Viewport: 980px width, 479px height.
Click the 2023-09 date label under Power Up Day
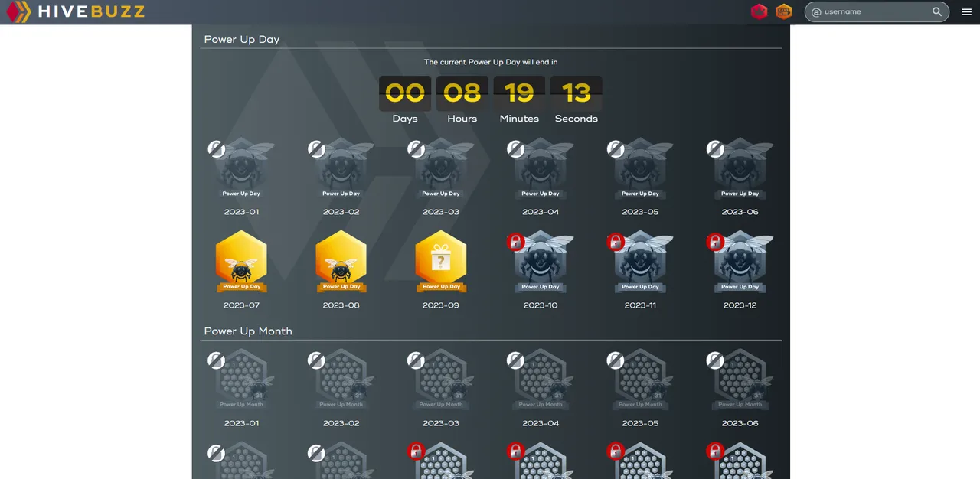coord(440,305)
